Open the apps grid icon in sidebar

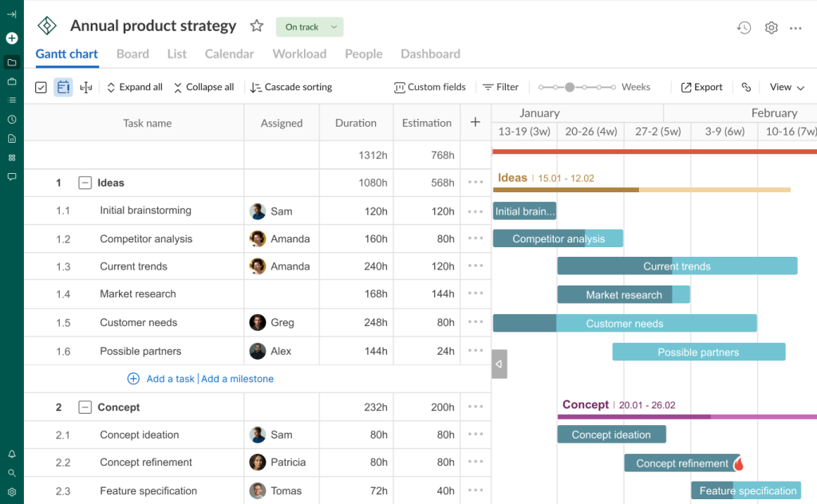tap(11, 157)
